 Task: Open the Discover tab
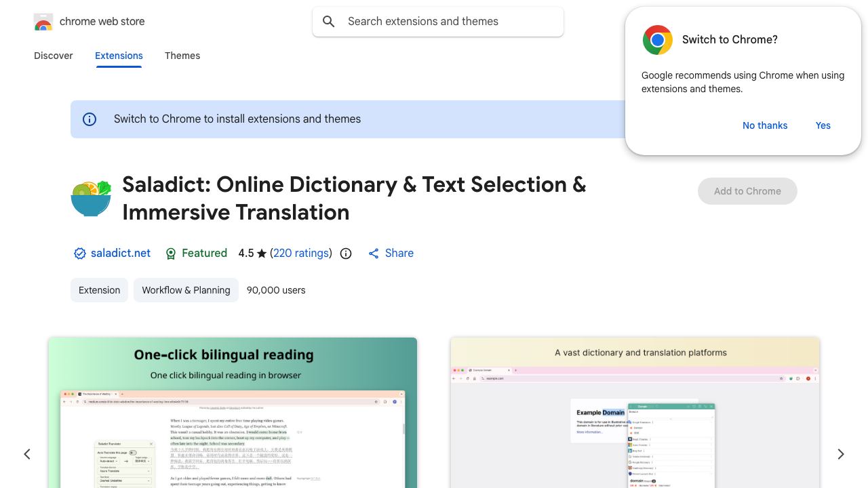tap(54, 56)
